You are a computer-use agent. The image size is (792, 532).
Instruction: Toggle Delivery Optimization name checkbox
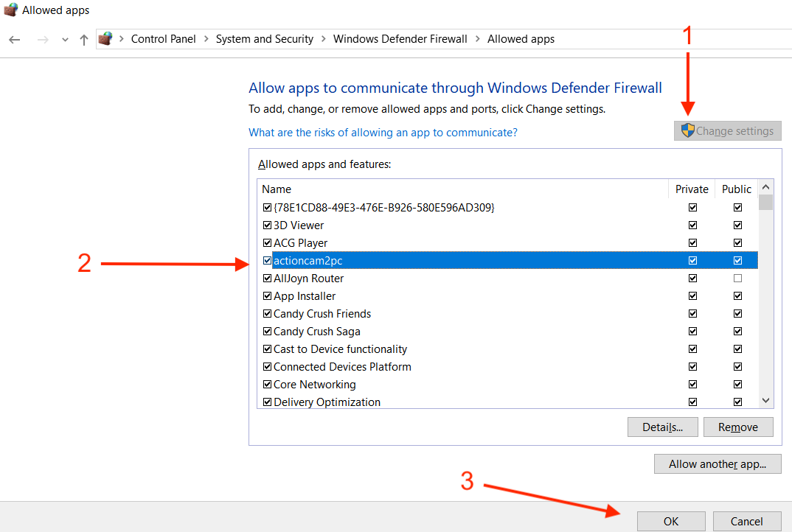click(267, 402)
